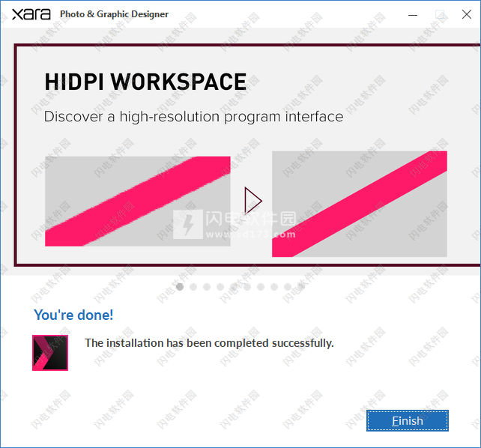Click the arrow between the preview images
Image resolution: width=481 pixels, height=448 pixels.
pyautogui.click(x=253, y=201)
